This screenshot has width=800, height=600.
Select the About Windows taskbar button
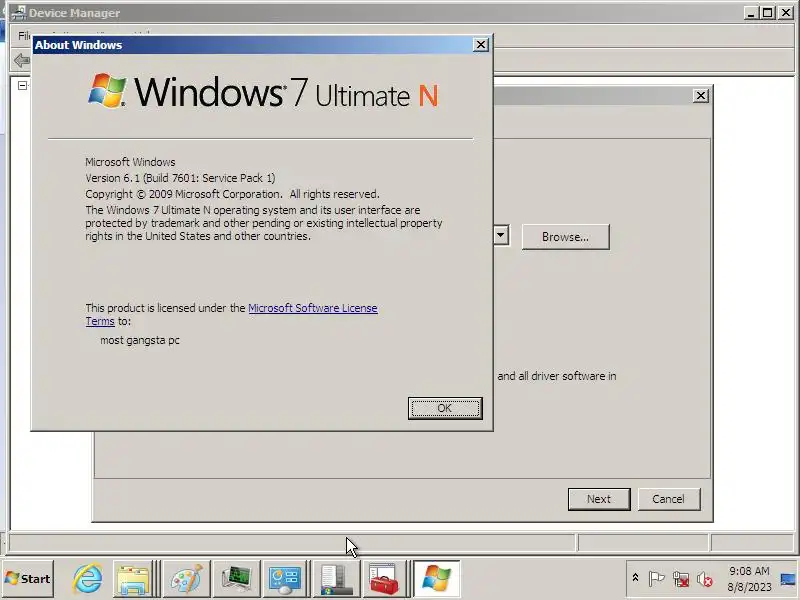(x=437, y=579)
